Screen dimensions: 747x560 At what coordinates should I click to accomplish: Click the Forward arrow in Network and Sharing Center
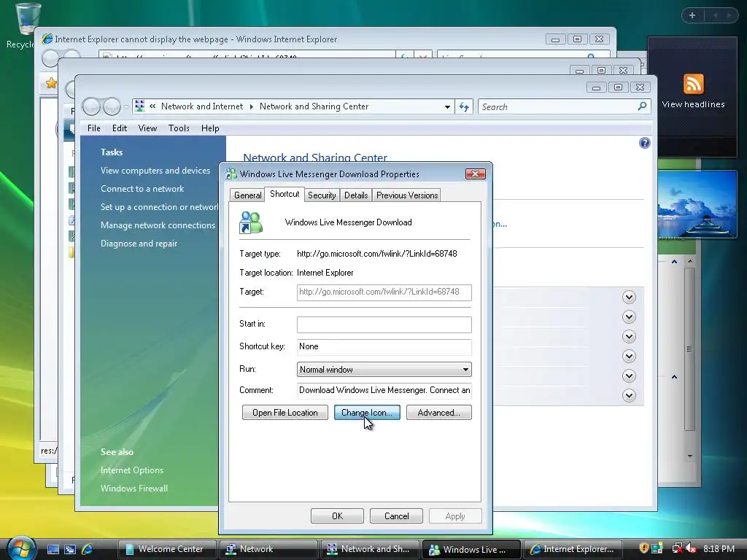tap(112, 106)
